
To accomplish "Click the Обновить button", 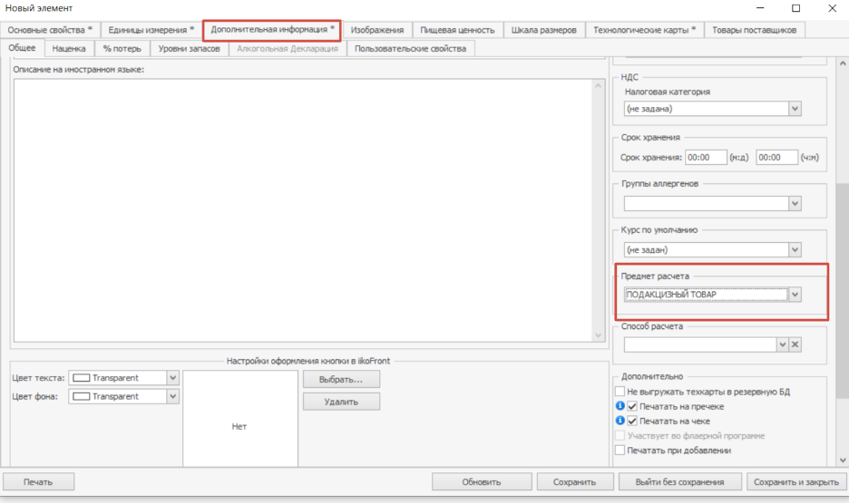I will [x=482, y=481].
